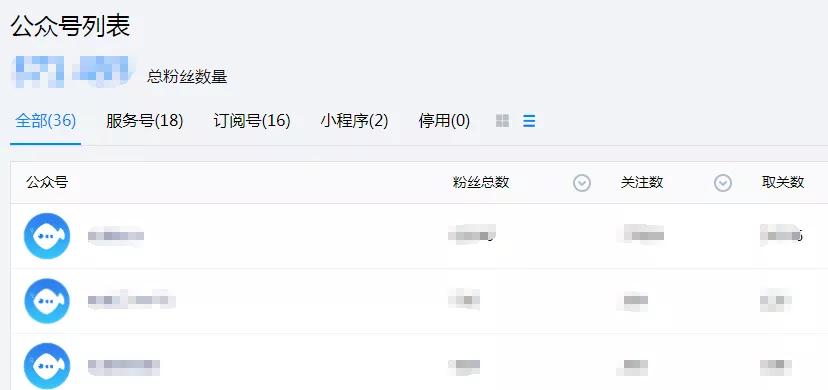The width and height of the screenshot is (828, 390).
Task: Click third account's fish avatar icon
Action: [x=47, y=366]
